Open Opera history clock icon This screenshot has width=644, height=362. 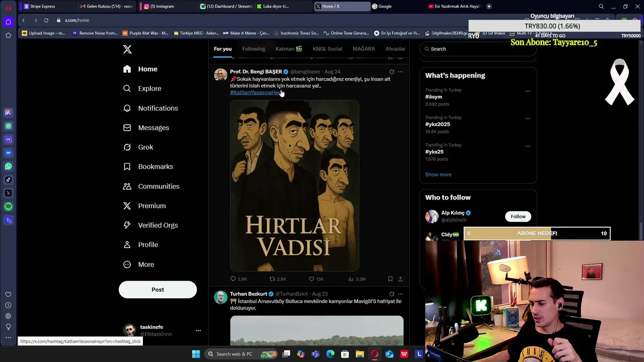coord(8,305)
